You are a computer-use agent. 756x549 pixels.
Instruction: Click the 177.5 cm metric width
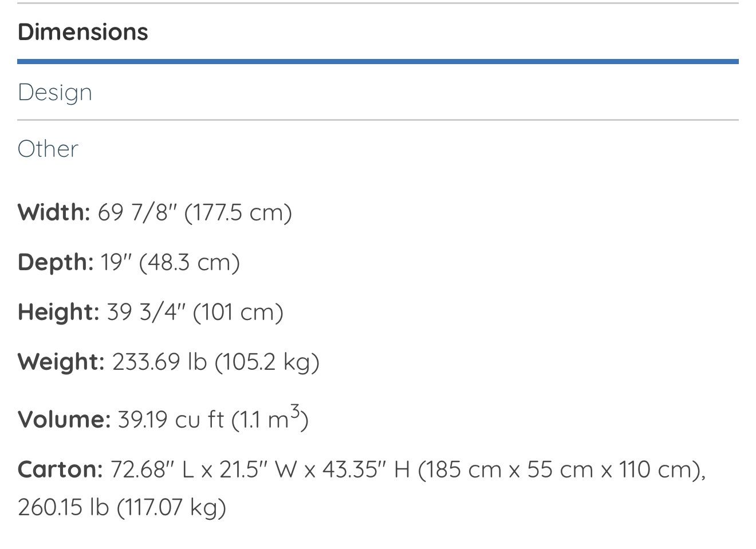click(x=238, y=213)
